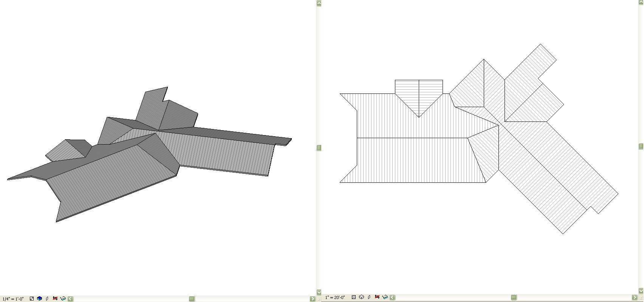Click down arrow of plan view vertical scrollbar
The image size is (644, 302).
(641, 291)
